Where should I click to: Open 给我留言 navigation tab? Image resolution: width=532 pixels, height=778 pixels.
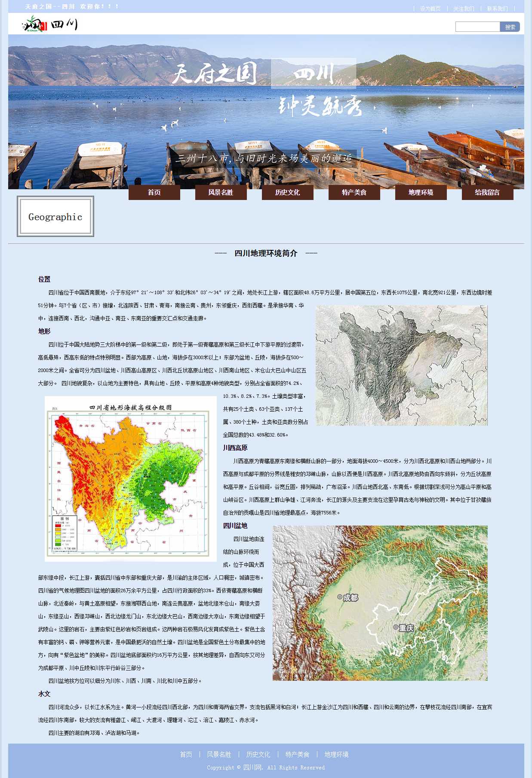click(x=487, y=193)
